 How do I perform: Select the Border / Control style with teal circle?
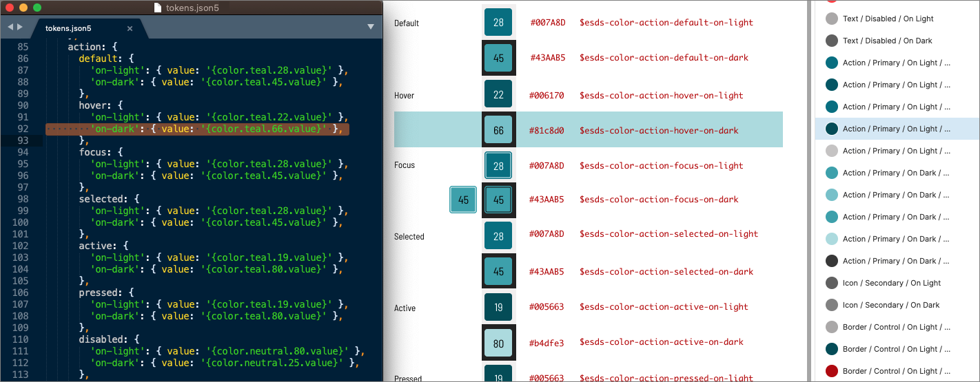[897, 349]
